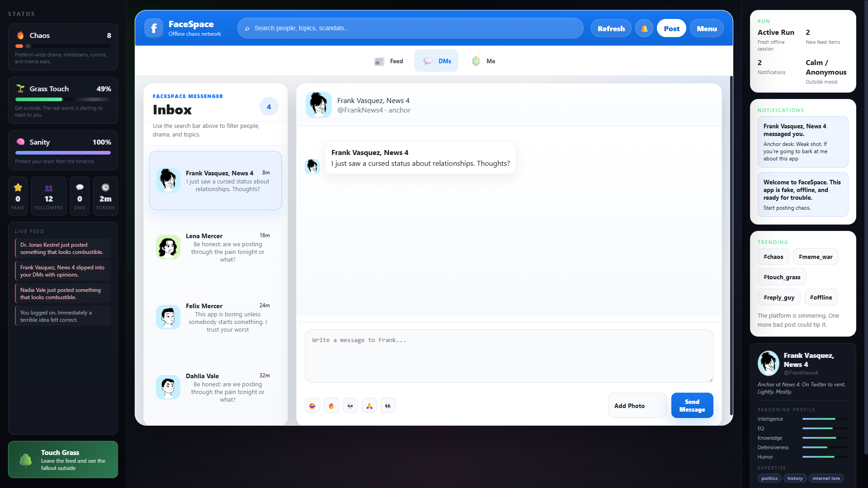868x488 pixels.
Task: Click Add Photo button
Action: [637, 406]
